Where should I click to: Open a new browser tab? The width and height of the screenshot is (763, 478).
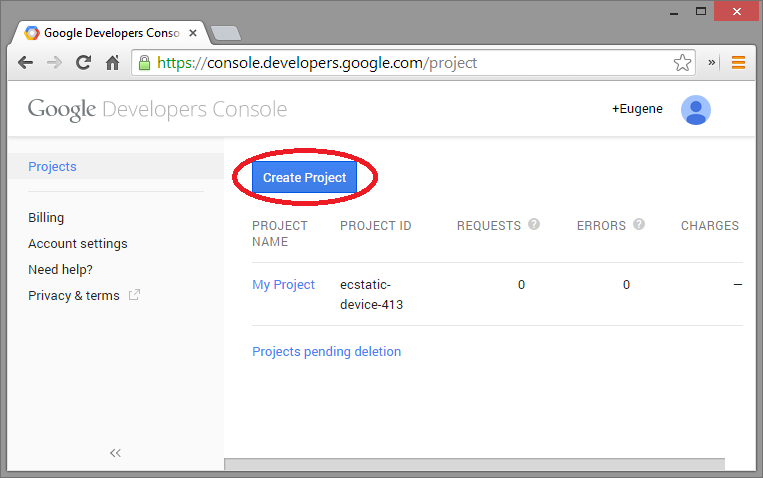(x=226, y=33)
